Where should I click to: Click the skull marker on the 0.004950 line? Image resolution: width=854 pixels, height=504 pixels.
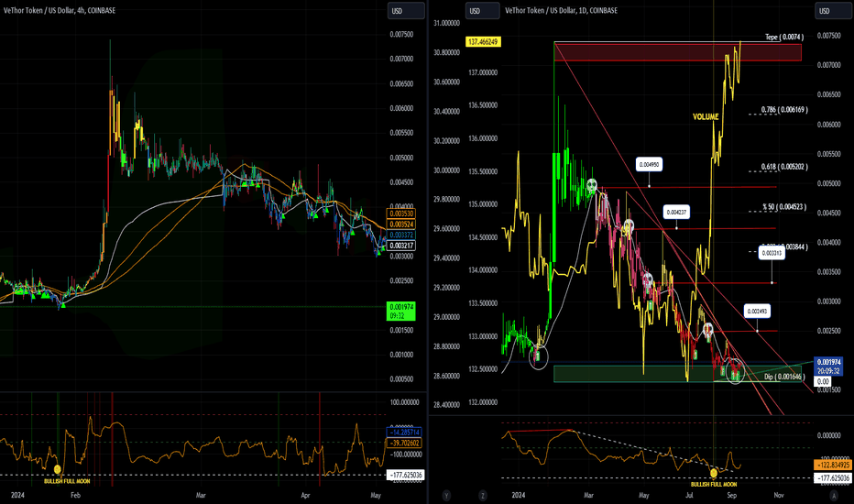(592, 186)
